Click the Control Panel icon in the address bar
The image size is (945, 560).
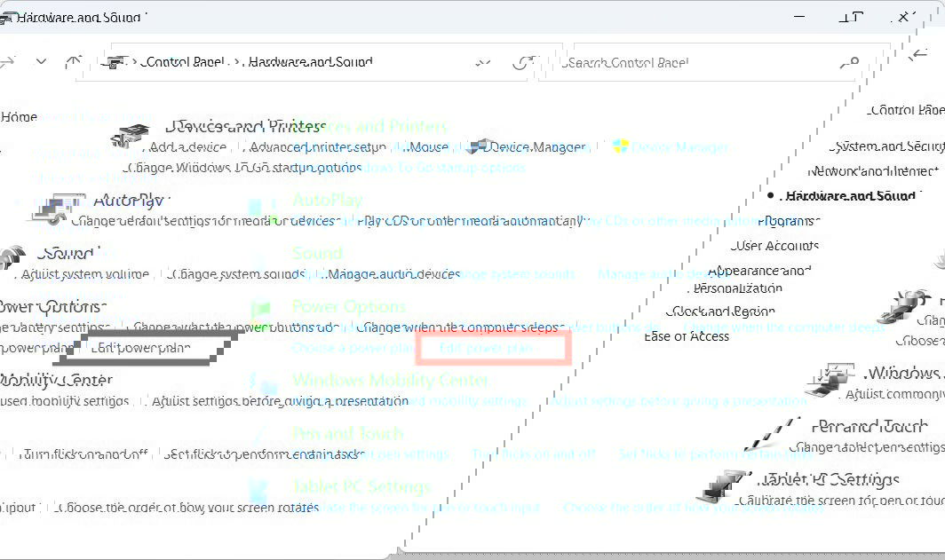point(115,62)
